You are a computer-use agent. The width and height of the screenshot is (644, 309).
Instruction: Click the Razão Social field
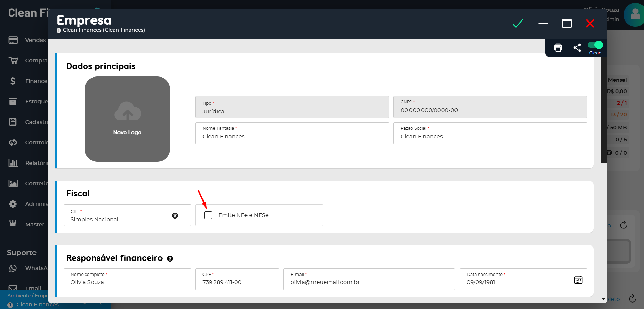[x=490, y=136]
